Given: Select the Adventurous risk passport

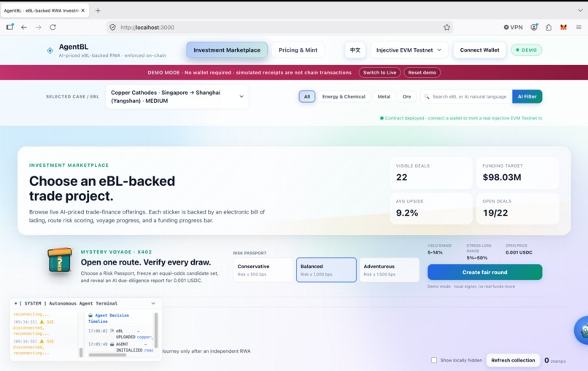Looking at the screenshot, I should point(390,270).
